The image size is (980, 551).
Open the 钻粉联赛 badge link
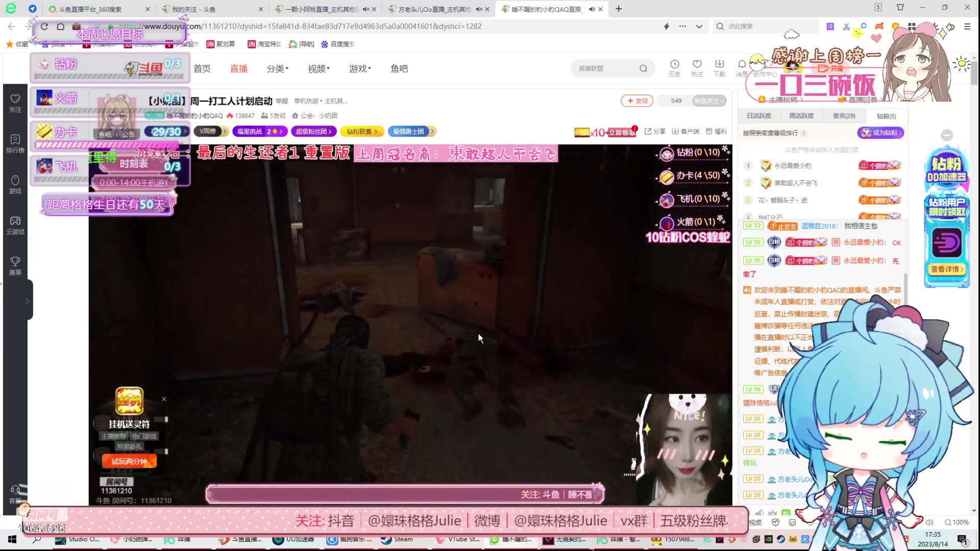pyautogui.click(x=362, y=132)
